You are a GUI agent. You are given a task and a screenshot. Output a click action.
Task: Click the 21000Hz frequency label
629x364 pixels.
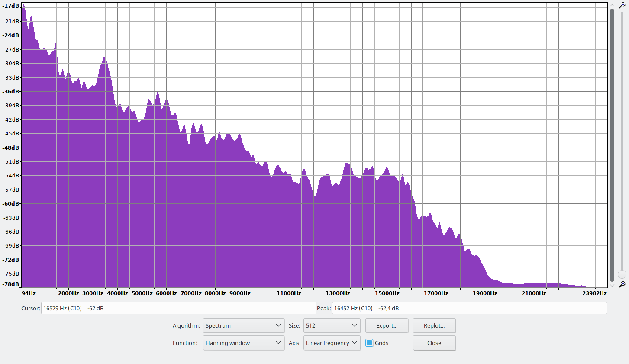(534, 293)
